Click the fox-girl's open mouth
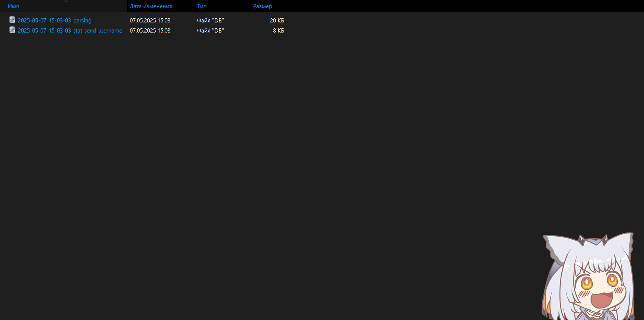 (601, 299)
